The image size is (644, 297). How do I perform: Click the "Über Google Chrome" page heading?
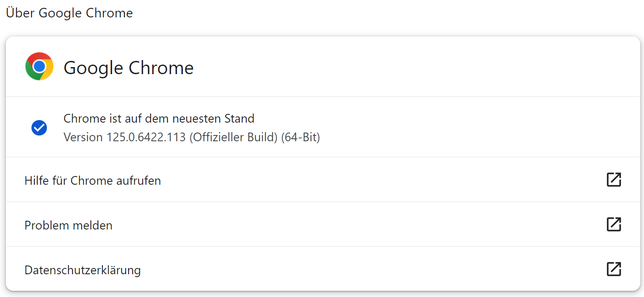click(x=69, y=13)
